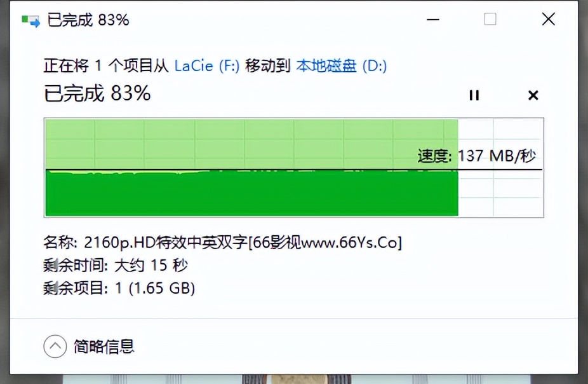Click the light green progress area
Viewport: 588px width, 384px height.
251,144
